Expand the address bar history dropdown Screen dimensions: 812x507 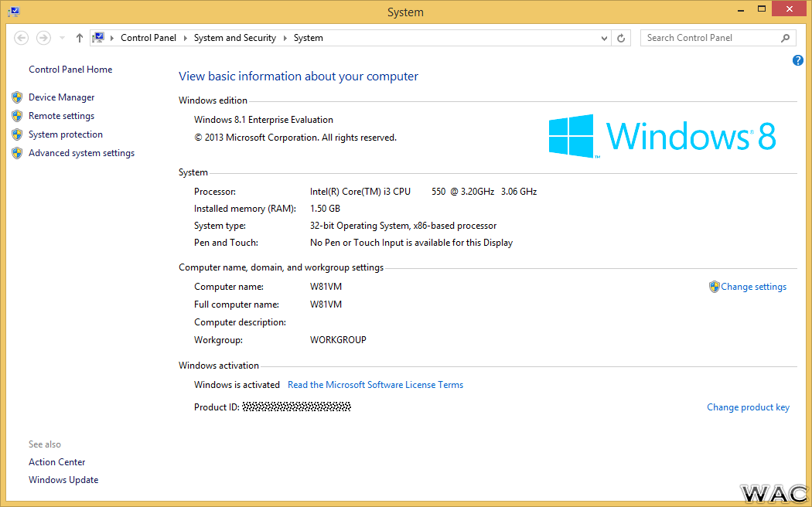coord(604,38)
